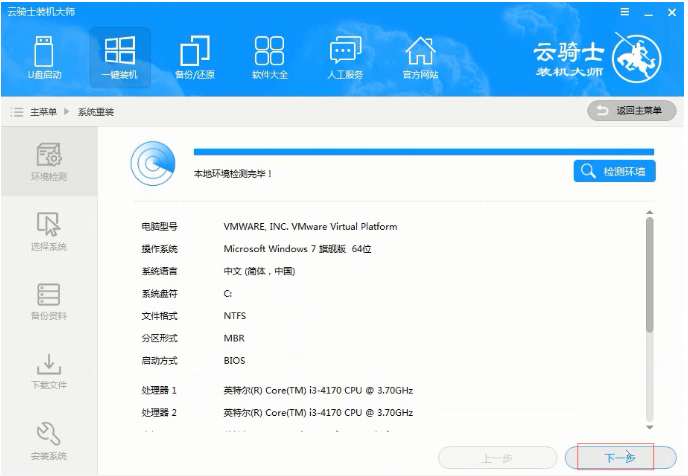Click the environment detection progress bar
The height and width of the screenshot is (476, 688).
pyautogui.click(x=424, y=152)
